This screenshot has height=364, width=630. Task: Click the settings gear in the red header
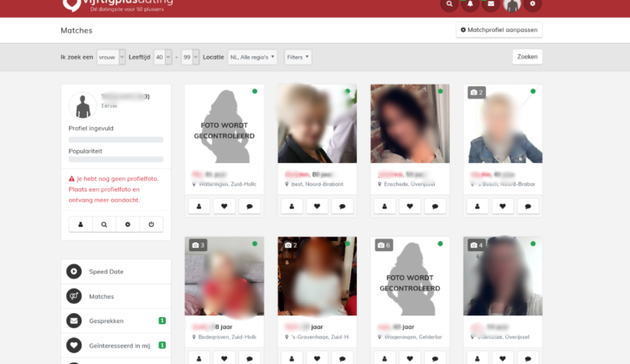tap(533, 4)
